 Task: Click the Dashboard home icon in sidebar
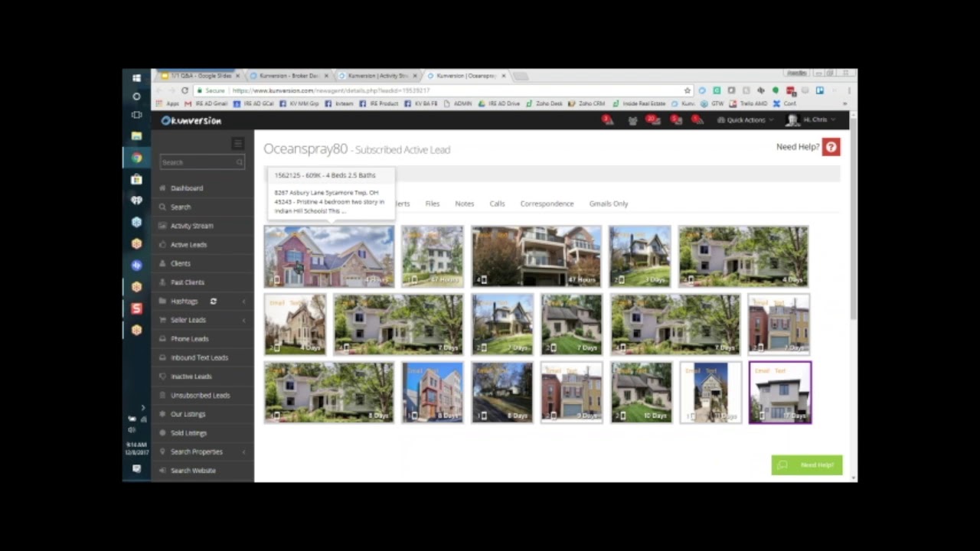click(x=162, y=188)
